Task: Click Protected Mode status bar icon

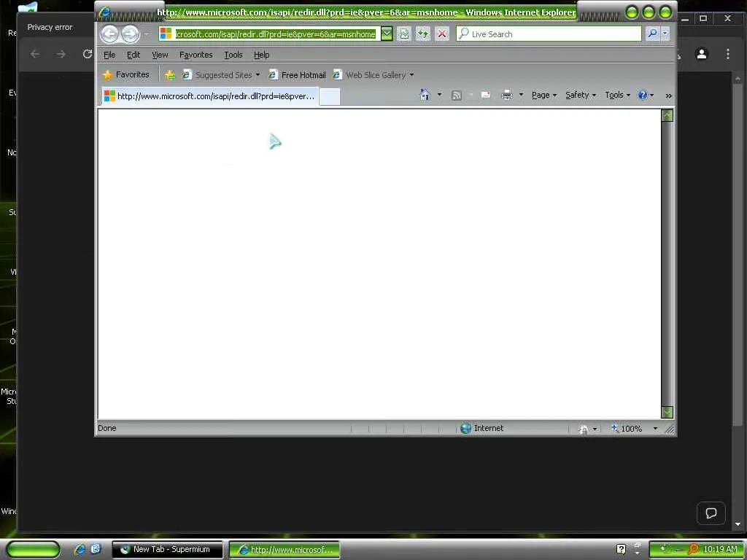Action: [583, 429]
